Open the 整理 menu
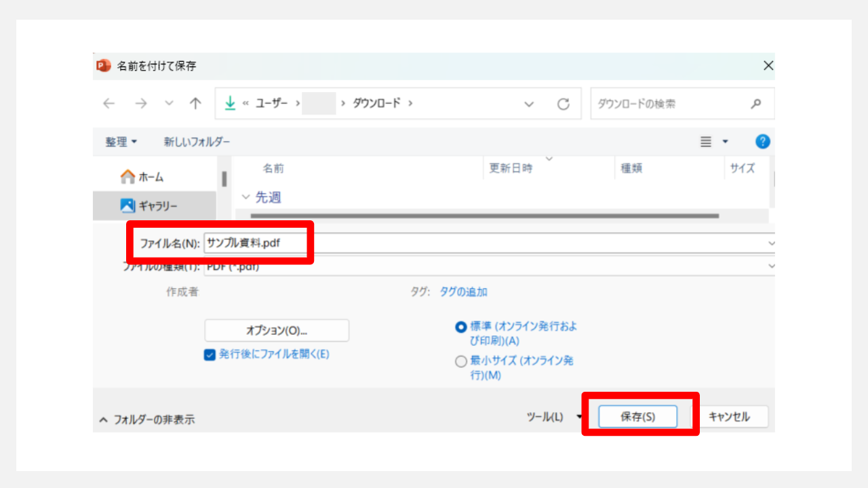The height and width of the screenshot is (488, 868). (121, 142)
